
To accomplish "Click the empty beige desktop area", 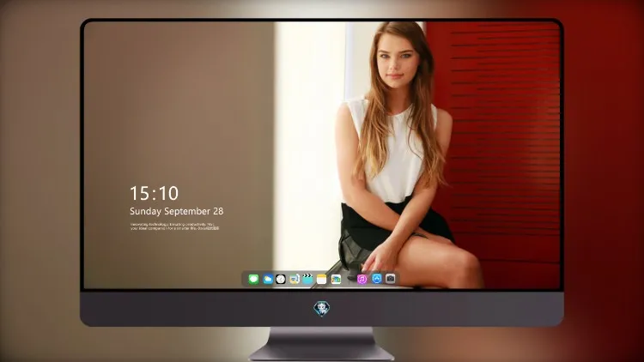I will (179, 103).
